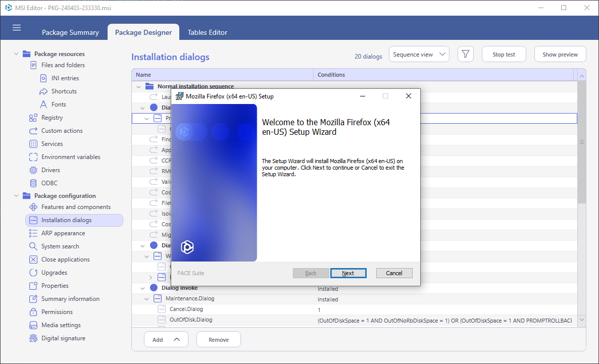599x364 pixels.
Task: Click the Stop test button
Action: 504,54
